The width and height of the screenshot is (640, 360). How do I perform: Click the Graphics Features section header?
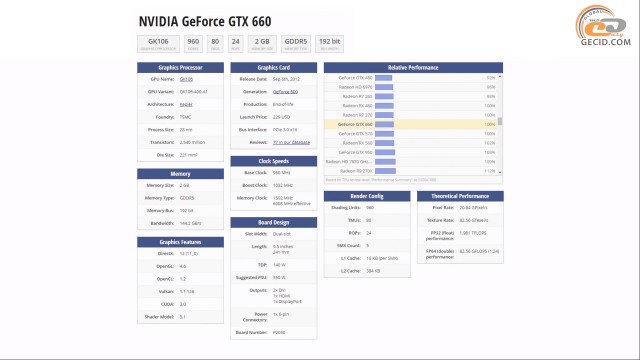pyautogui.click(x=180, y=242)
